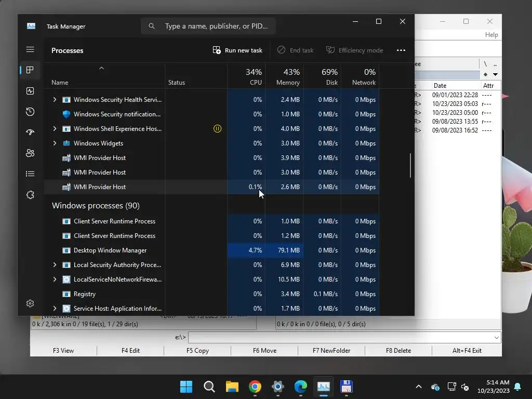
Task: Click the Efficiency mode button
Action: pyautogui.click(x=354, y=50)
